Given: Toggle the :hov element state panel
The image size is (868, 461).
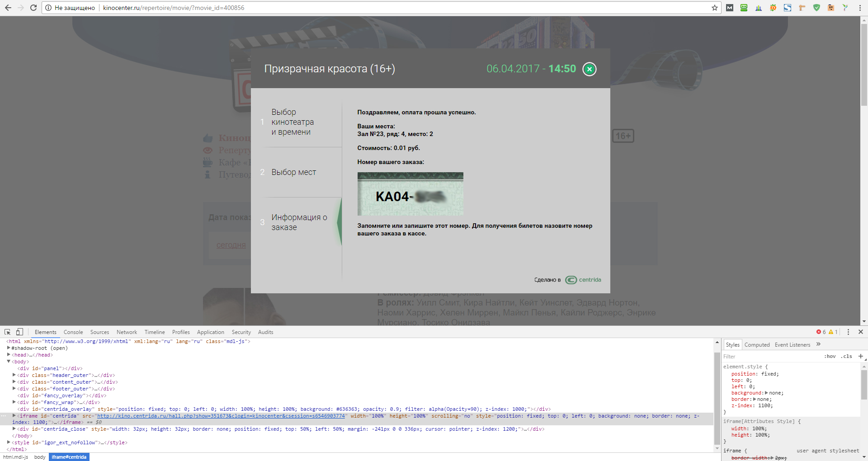Looking at the screenshot, I should [x=830, y=356].
